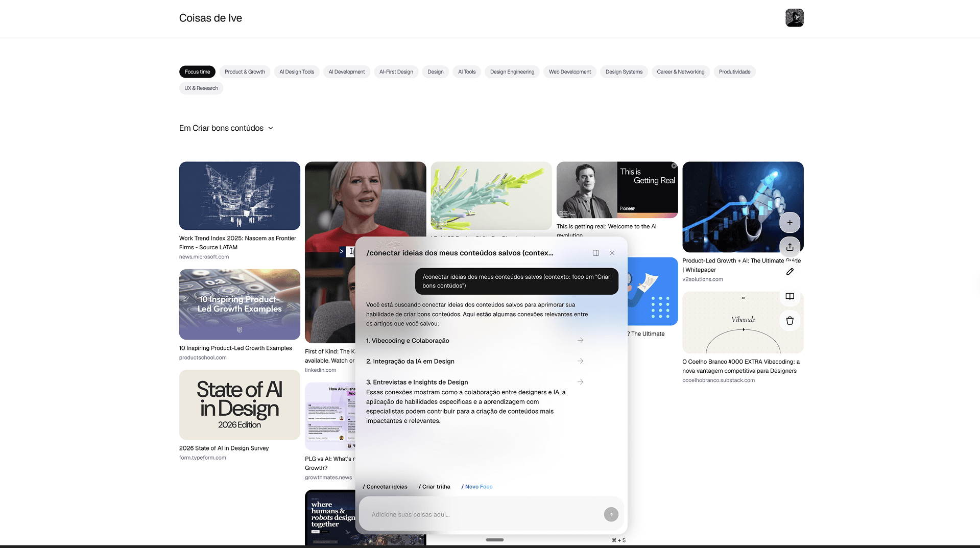Click the trash delete icon
The height and width of the screenshot is (548, 980).
(790, 321)
